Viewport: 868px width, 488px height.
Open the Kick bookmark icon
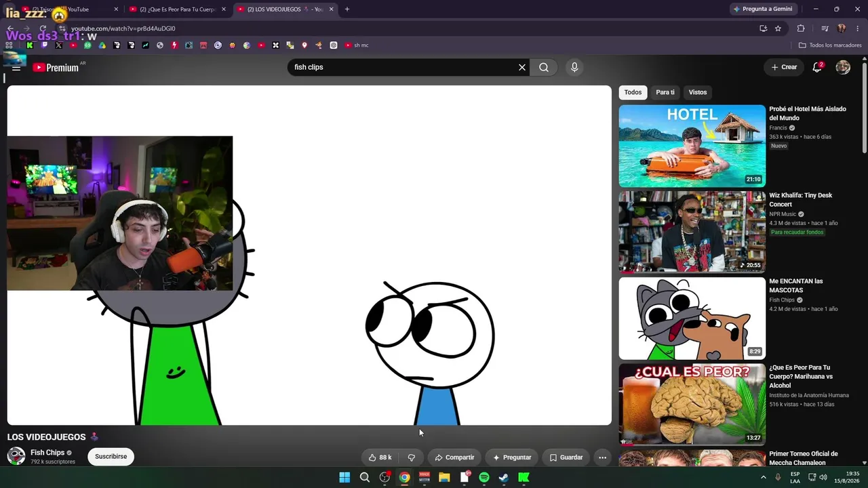click(x=30, y=45)
